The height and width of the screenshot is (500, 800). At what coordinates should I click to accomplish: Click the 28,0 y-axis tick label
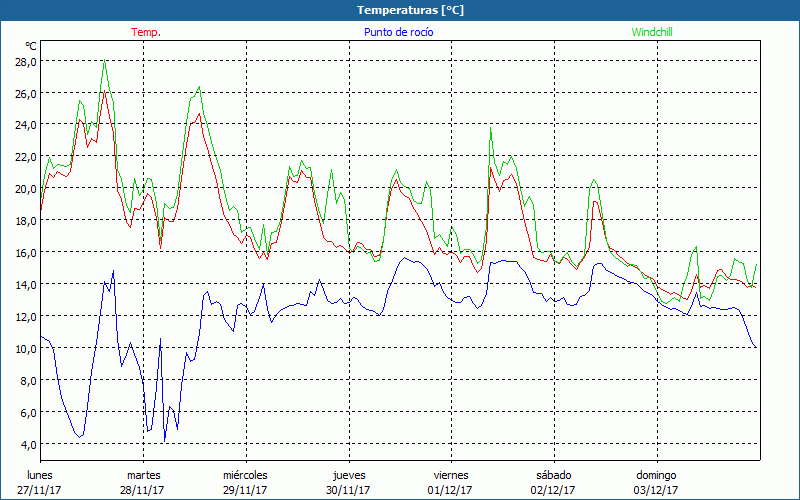26,62
